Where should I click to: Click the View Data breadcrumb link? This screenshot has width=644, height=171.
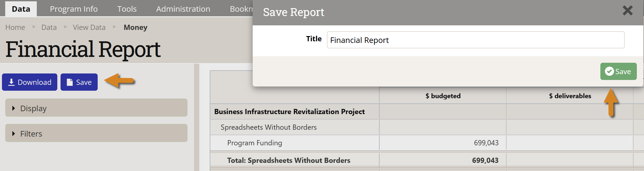click(89, 27)
